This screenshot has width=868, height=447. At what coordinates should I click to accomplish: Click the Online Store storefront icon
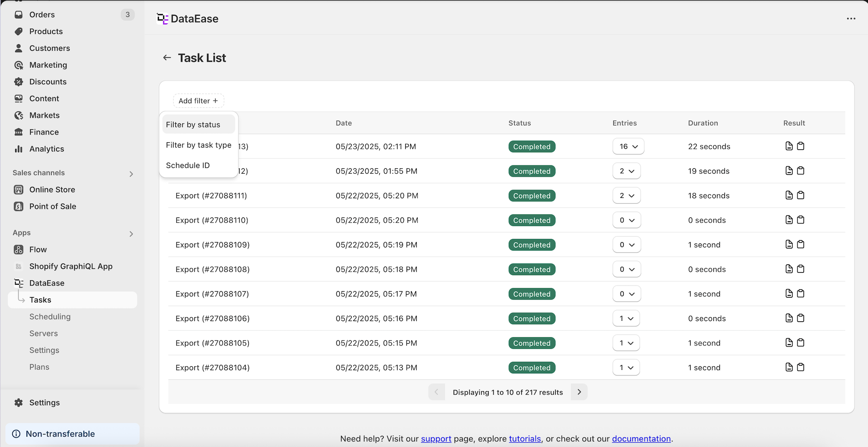[x=19, y=190]
